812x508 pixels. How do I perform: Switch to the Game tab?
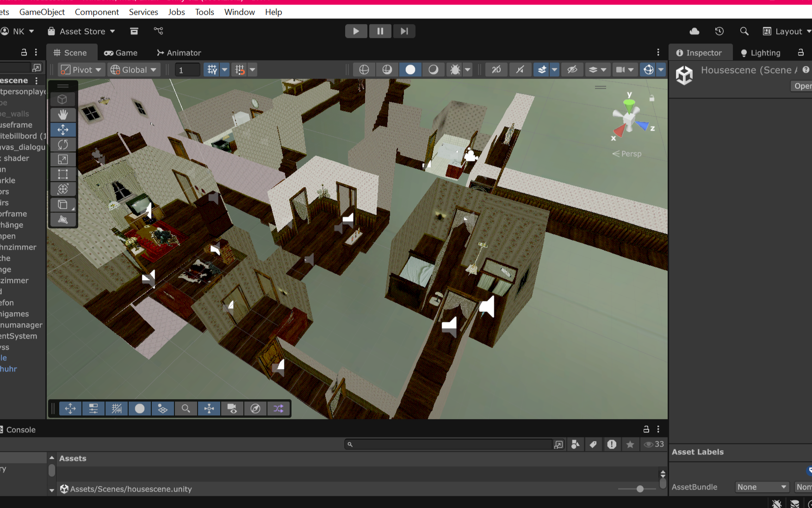(121, 53)
